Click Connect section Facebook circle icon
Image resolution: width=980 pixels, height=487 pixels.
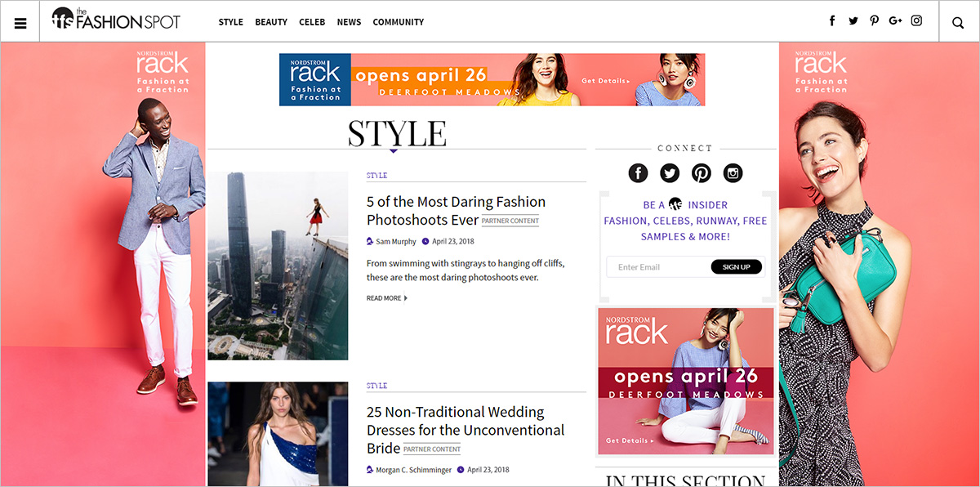638,173
